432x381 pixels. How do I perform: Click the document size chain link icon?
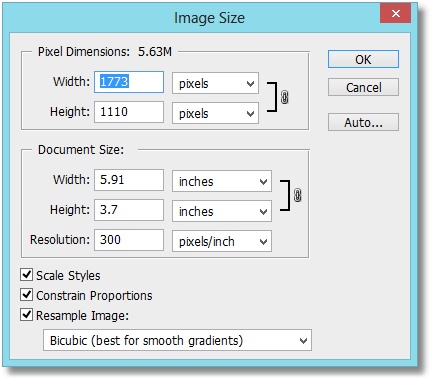coord(298,195)
